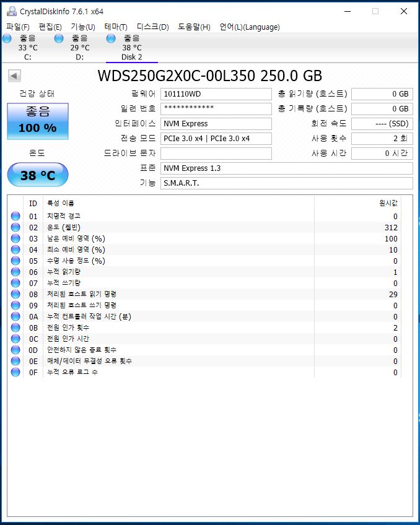The height and width of the screenshot is (525, 420).
Task: Select the 처리된 호스트 읽기 명령 row
Action: (186, 294)
